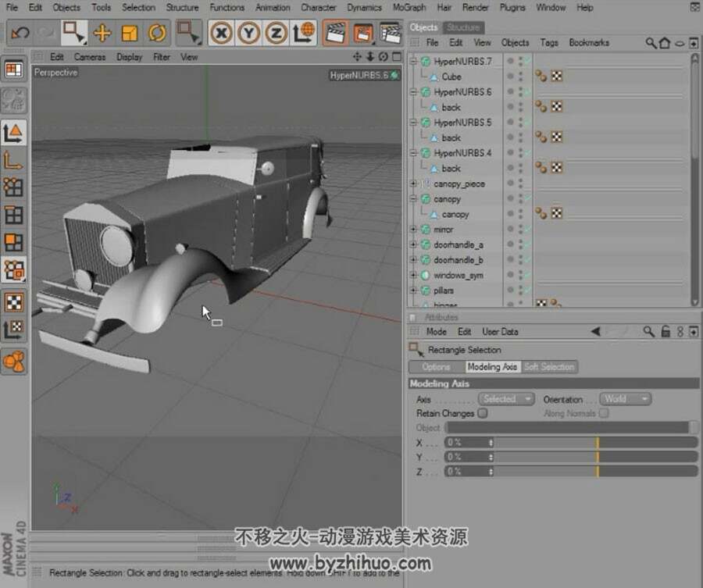Toggle visibility dots for the mirror object
Viewport: 703px width, 588px height.
520,229
